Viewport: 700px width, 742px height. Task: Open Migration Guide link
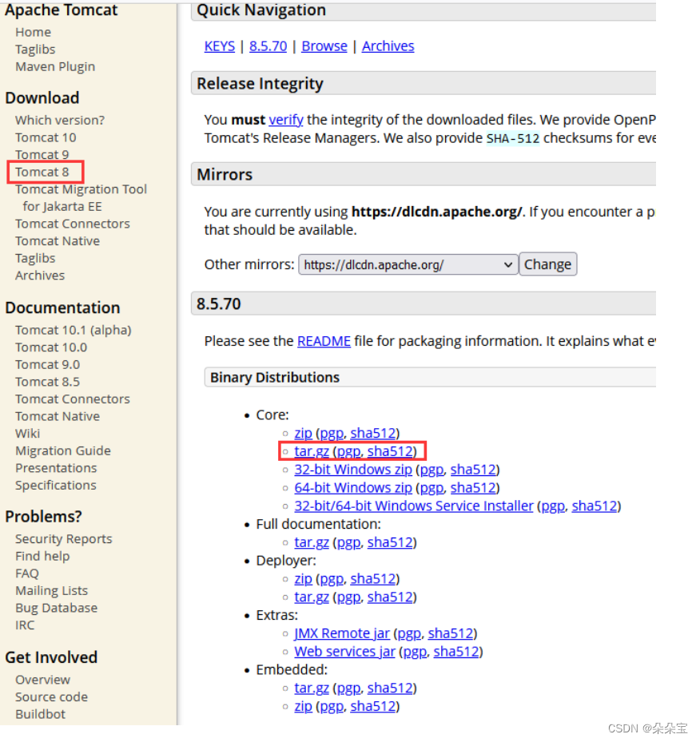[63, 451]
